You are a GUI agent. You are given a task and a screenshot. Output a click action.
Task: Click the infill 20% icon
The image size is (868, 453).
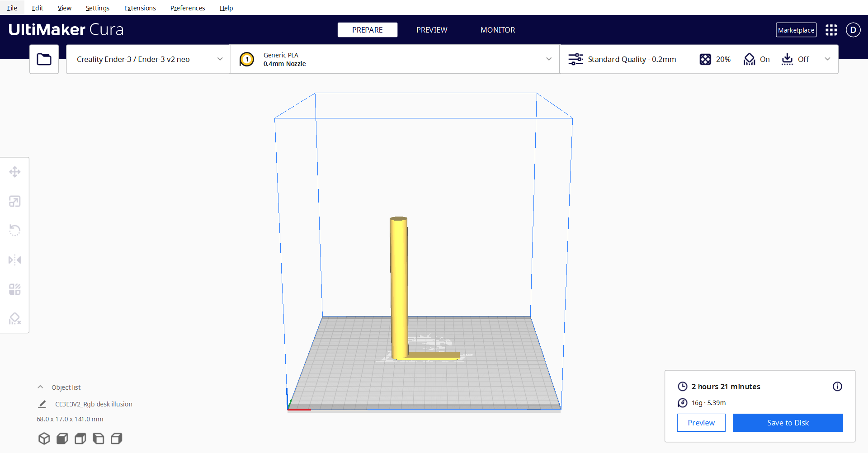pyautogui.click(x=705, y=59)
